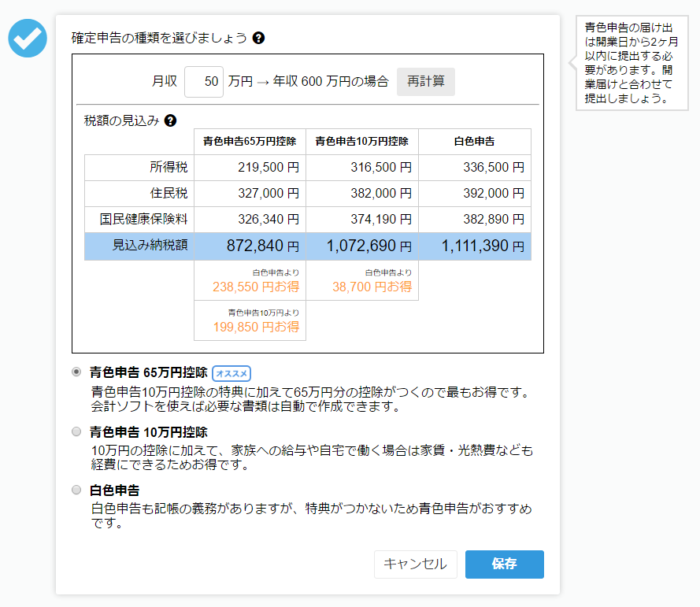Click the 199,850 円お得 savings text
Screen dimensions: 700x607
(256, 328)
